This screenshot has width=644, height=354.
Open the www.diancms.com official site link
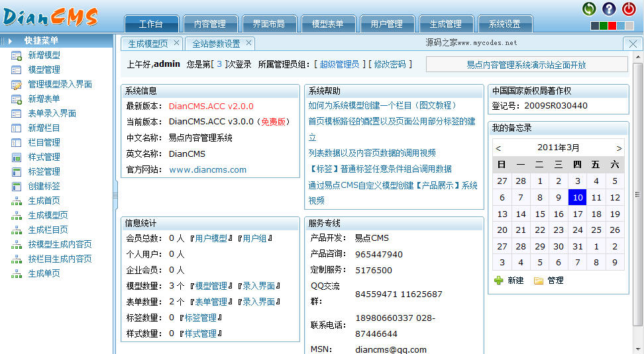click(x=207, y=170)
